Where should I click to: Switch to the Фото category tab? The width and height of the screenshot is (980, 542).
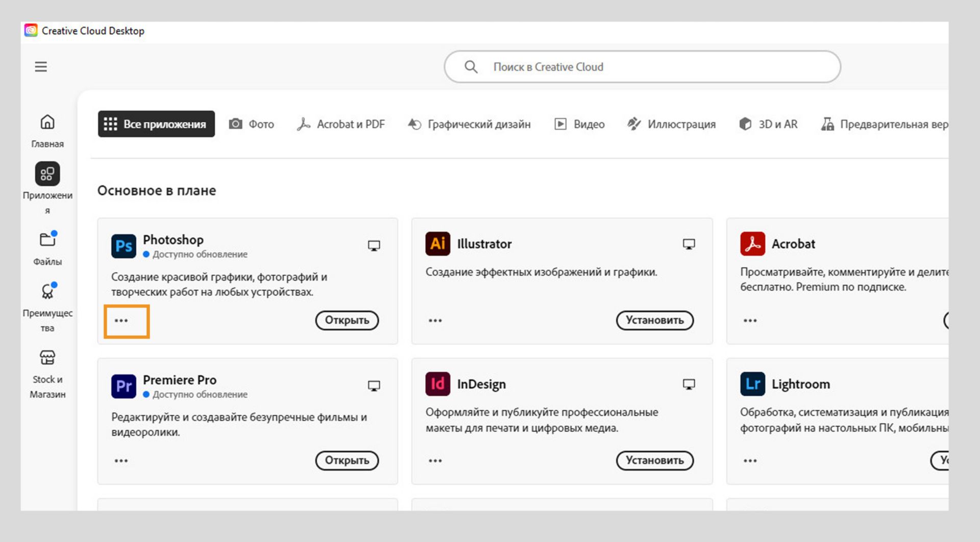click(252, 124)
